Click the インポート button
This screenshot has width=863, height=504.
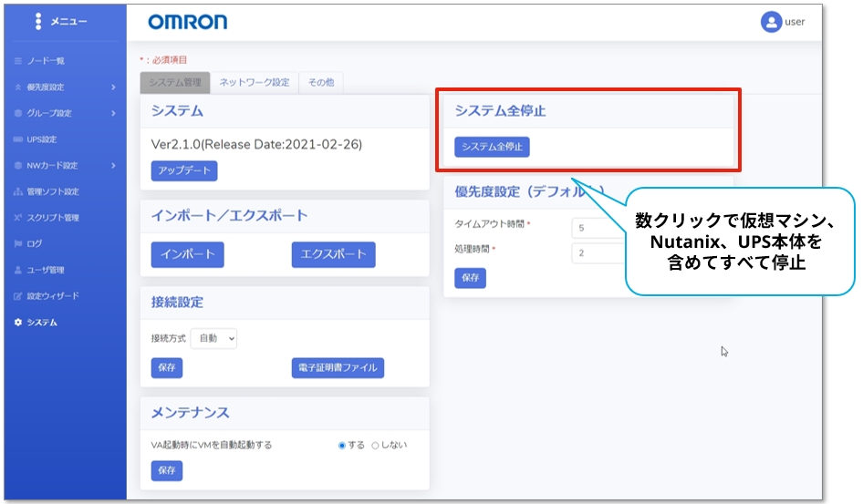point(188,254)
